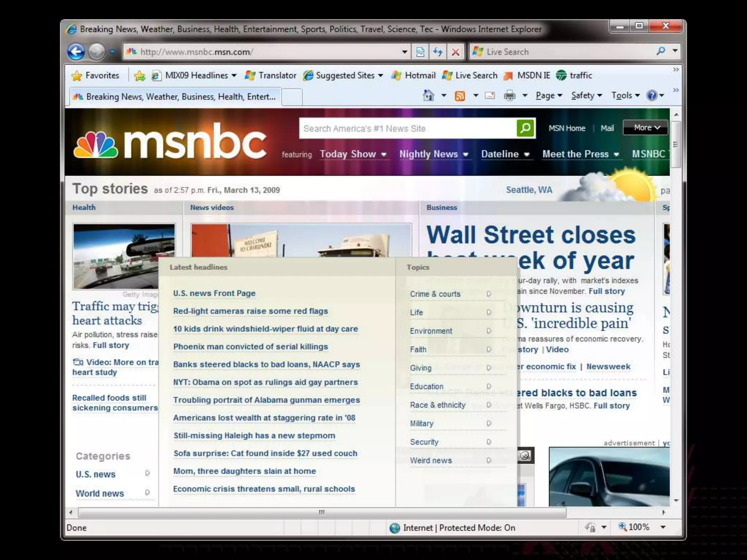Click the MSN Home link
The image size is (747, 560).
(566, 128)
